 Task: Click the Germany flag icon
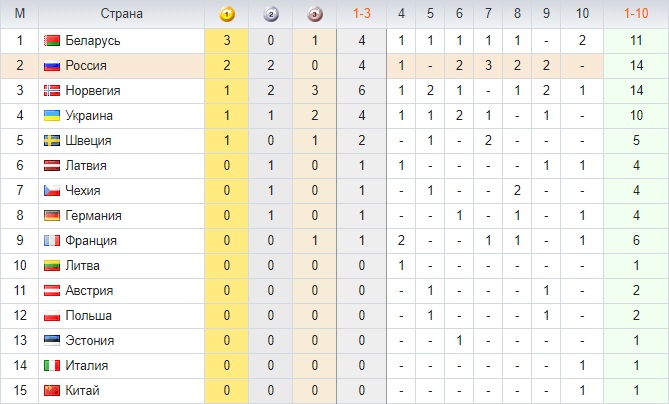[x=52, y=216]
